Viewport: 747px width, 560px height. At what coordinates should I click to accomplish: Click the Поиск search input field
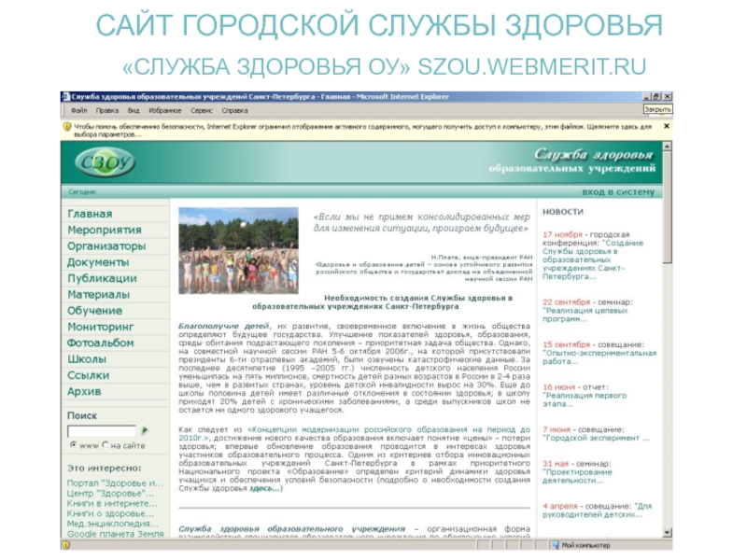(x=102, y=431)
